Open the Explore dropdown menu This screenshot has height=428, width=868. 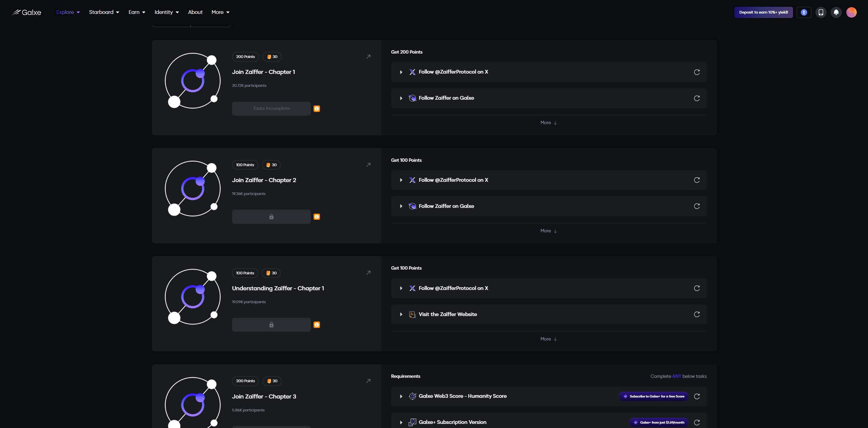[x=68, y=12]
